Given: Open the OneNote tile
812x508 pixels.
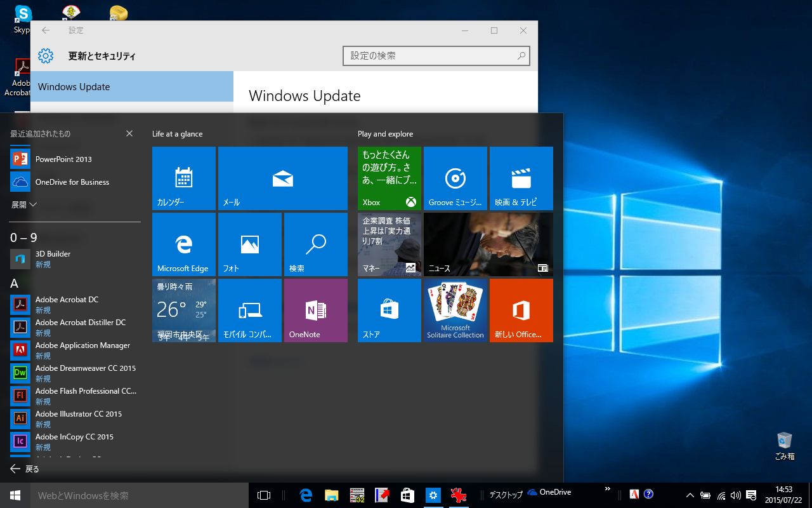Looking at the screenshot, I should (316, 311).
